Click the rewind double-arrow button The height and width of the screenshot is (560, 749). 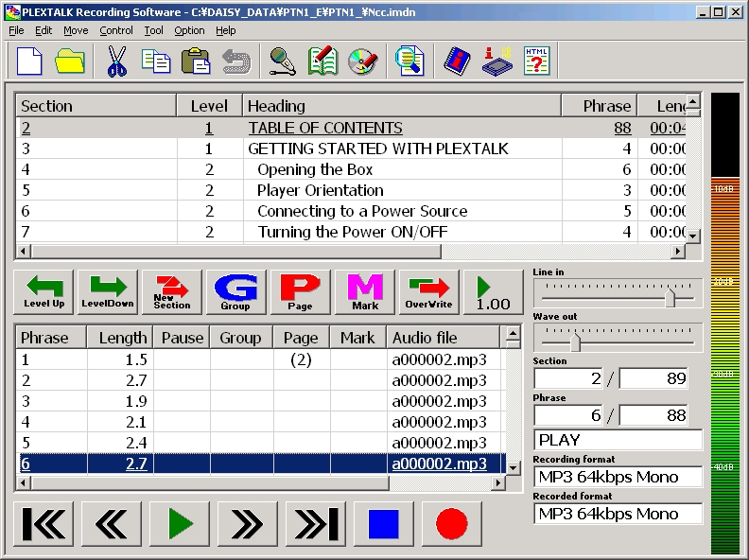point(112,524)
